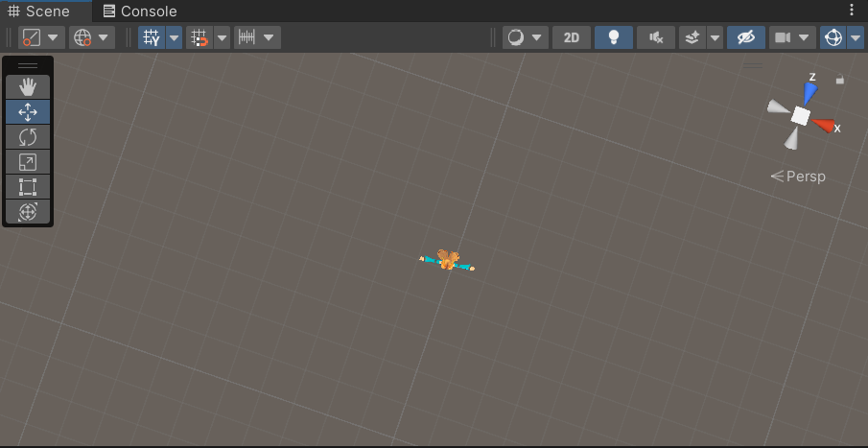Toggle handle rotation Global/Local globe icon
This screenshot has width=868, height=448.
pos(82,37)
